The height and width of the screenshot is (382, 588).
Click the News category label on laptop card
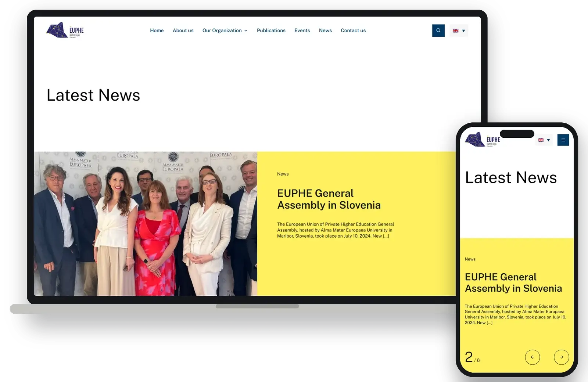pyautogui.click(x=283, y=174)
